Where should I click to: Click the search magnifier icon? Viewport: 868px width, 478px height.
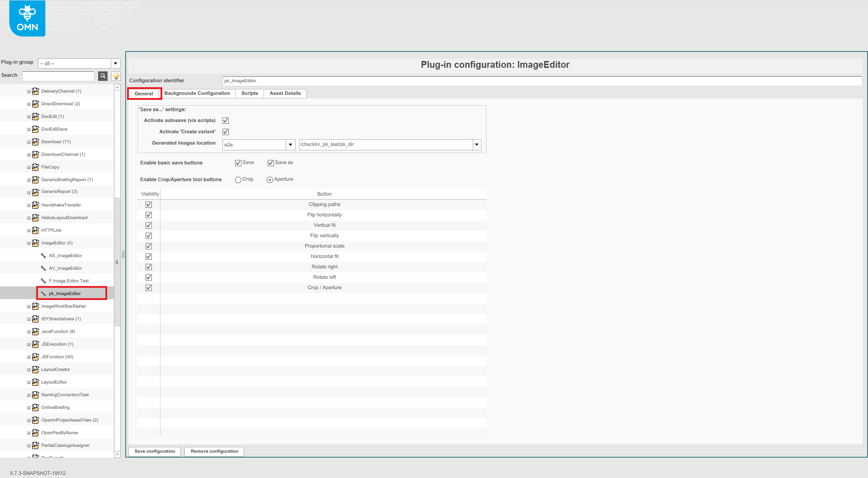tap(103, 76)
